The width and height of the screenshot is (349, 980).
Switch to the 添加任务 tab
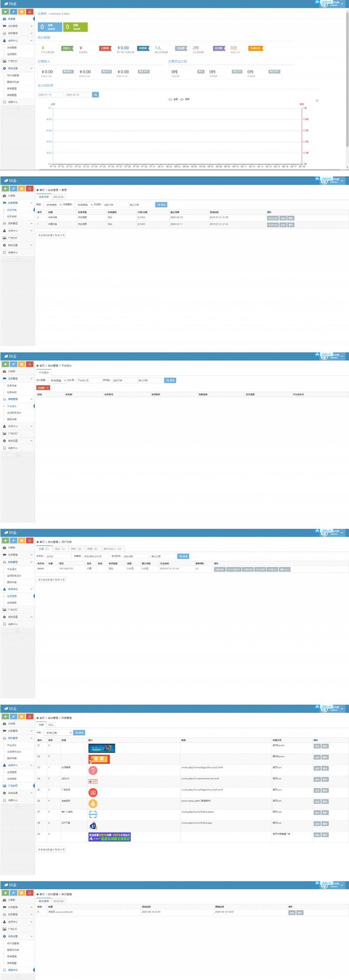58,197
